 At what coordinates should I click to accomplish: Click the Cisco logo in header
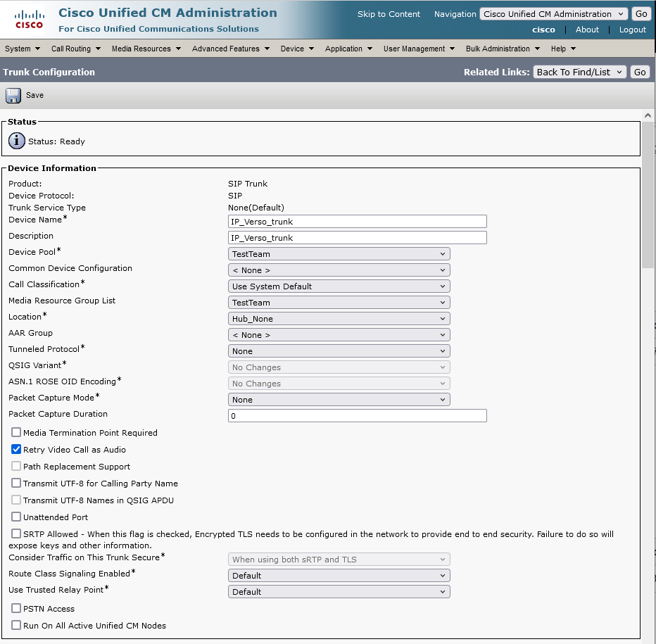pos(29,20)
